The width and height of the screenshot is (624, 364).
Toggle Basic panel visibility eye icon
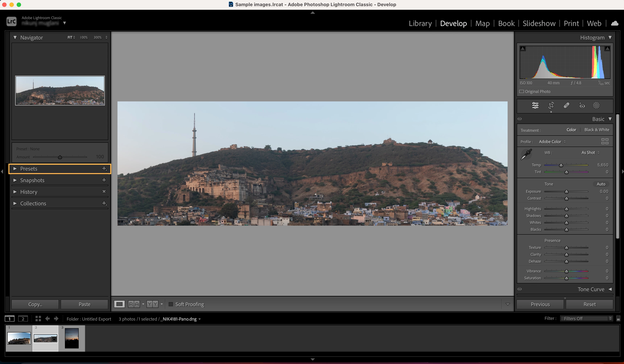[x=520, y=119]
